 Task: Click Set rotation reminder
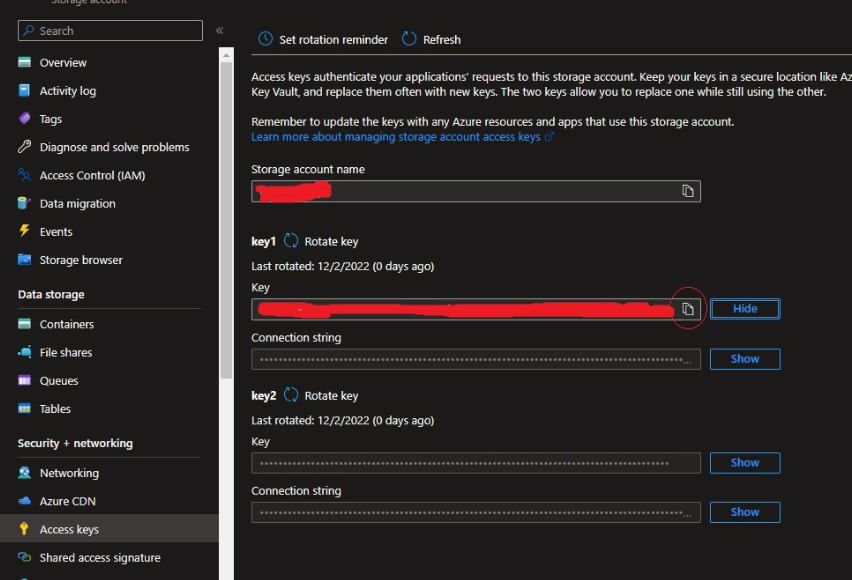point(333,40)
